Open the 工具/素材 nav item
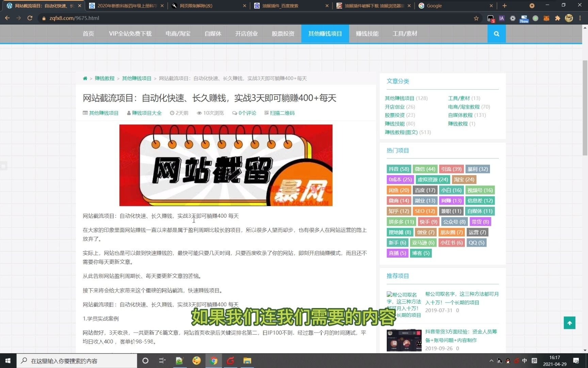This screenshot has height=368, width=588. click(405, 34)
